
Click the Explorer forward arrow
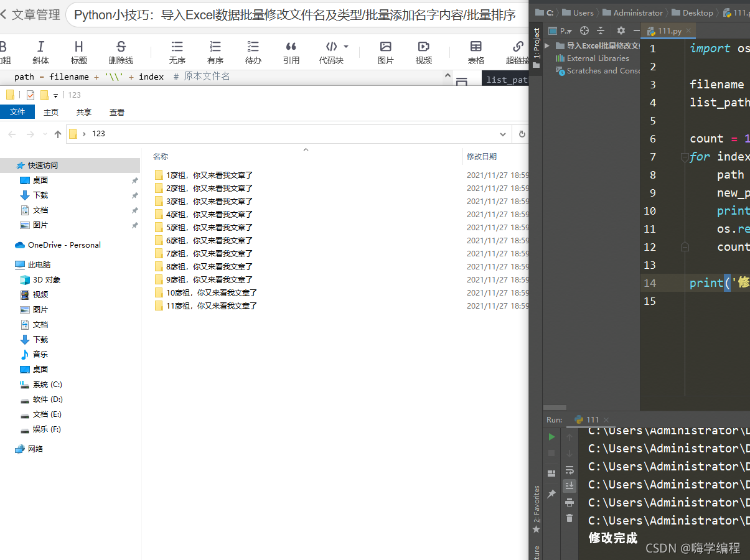pos(30,134)
